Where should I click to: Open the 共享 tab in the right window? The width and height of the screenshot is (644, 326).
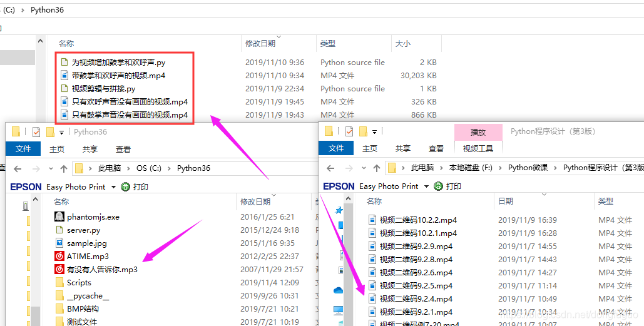coord(403,149)
